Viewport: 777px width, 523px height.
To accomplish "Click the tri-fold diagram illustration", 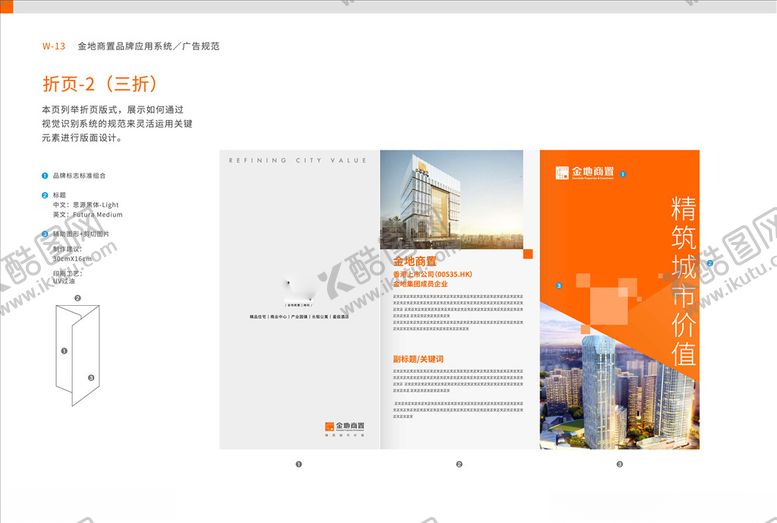I will coord(78,355).
